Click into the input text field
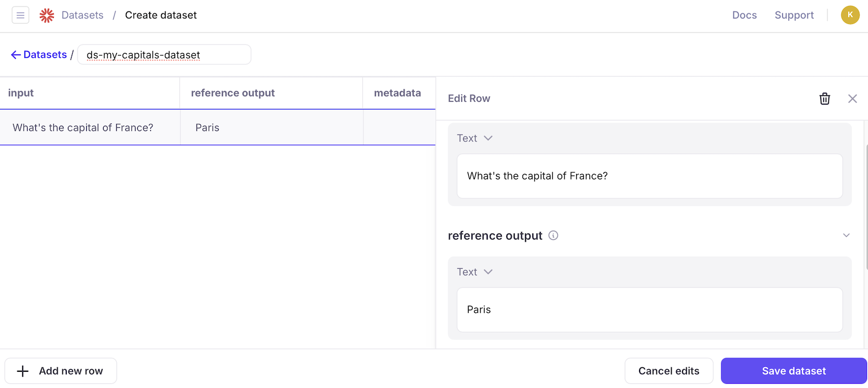This screenshot has height=388, width=868. coord(649,176)
